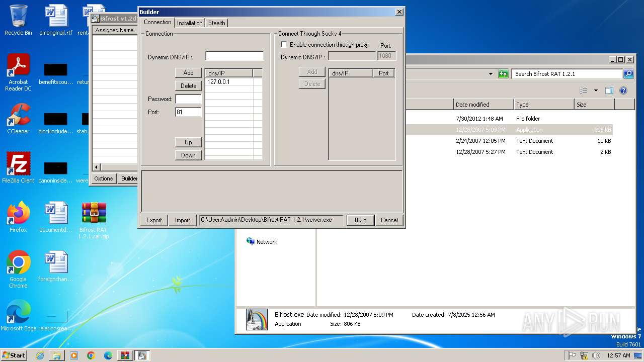Click Builder button in Bifrost window
The image size is (644, 362).
129,178
